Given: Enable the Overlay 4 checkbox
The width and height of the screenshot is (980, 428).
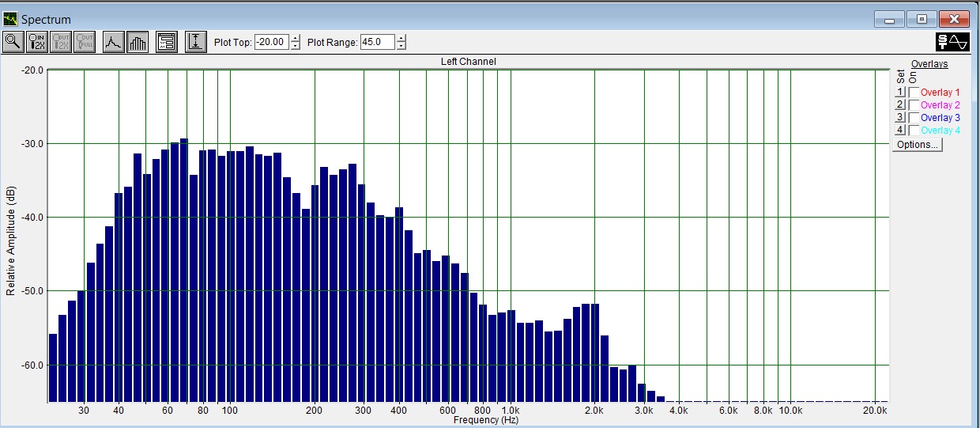Looking at the screenshot, I should [x=914, y=131].
